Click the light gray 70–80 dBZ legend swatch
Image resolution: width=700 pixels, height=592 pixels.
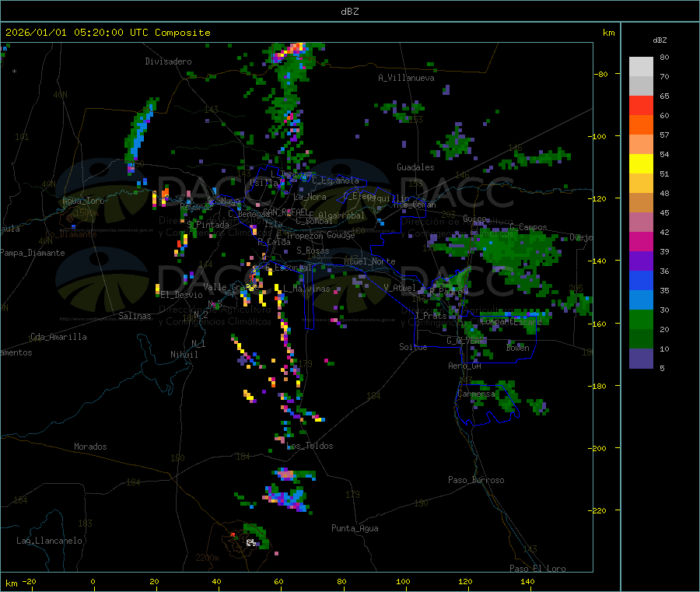click(641, 67)
